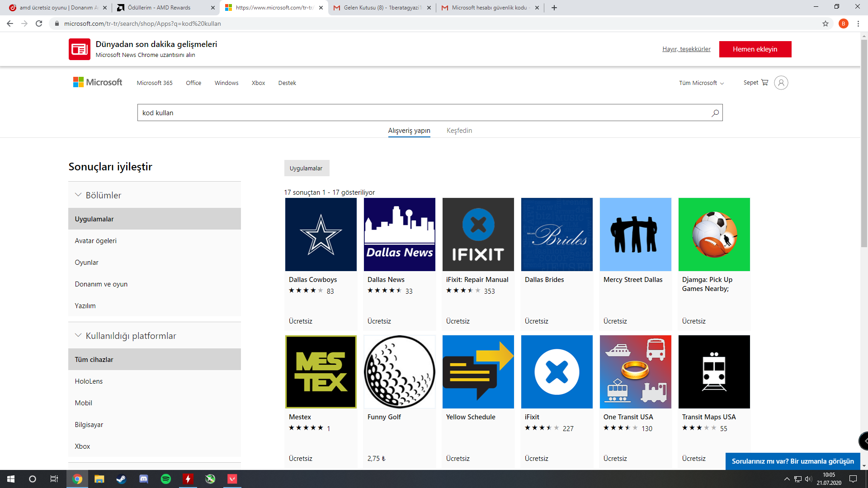Open Microsoft 365 nav menu item
The image size is (868, 488).
(x=155, y=83)
